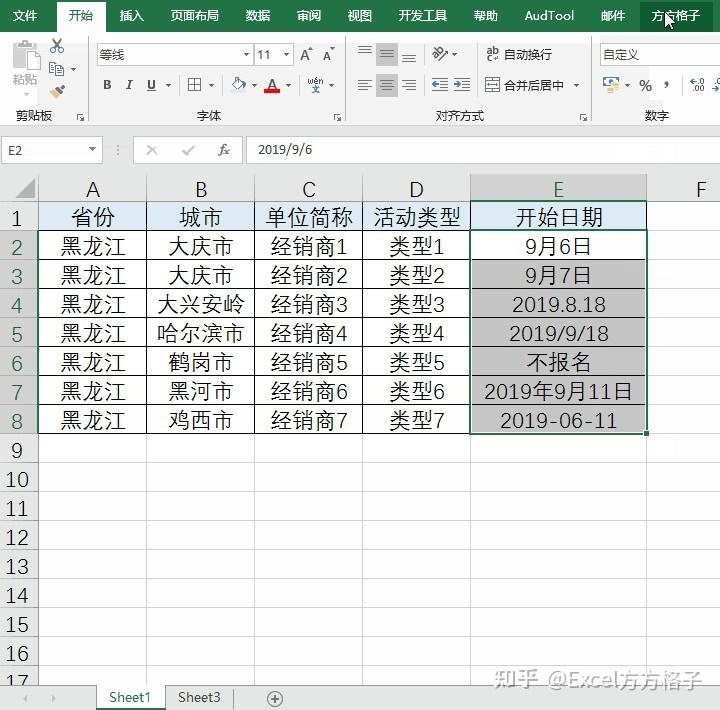
Task: Click the Paste clipboard icon
Action: tap(25, 57)
